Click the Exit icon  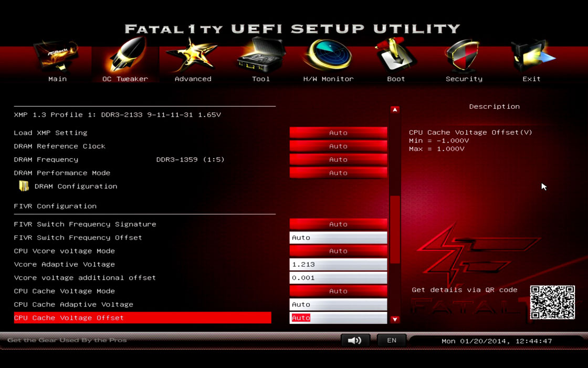(x=531, y=57)
